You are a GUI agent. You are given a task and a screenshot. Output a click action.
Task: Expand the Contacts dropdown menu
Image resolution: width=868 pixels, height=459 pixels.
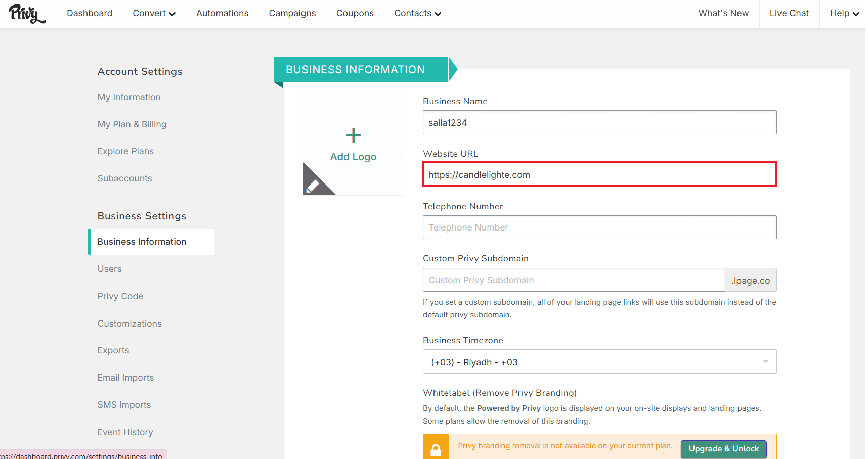click(x=417, y=14)
